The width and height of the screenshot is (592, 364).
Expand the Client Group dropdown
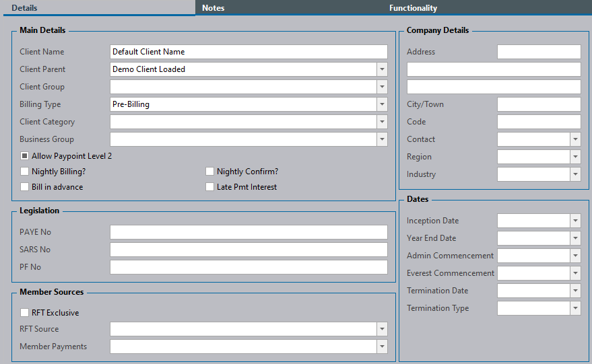pyautogui.click(x=382, y=87)
